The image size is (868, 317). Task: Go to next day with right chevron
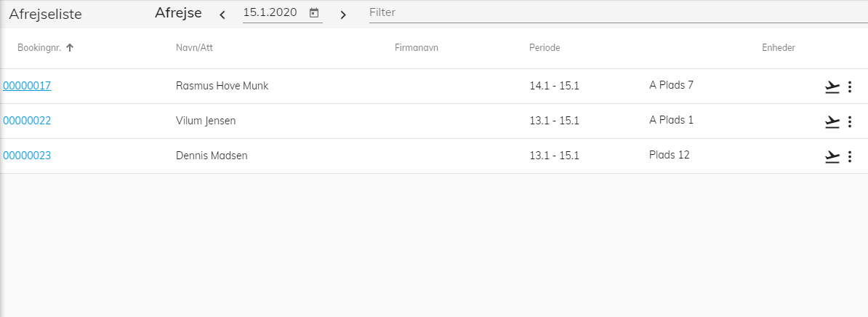343,15
